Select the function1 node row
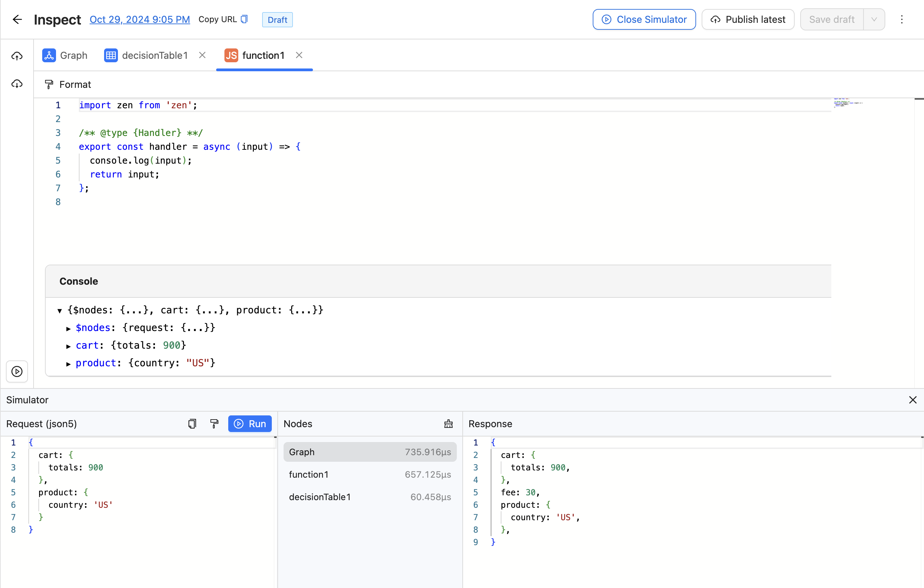 (x=370, y=475)
